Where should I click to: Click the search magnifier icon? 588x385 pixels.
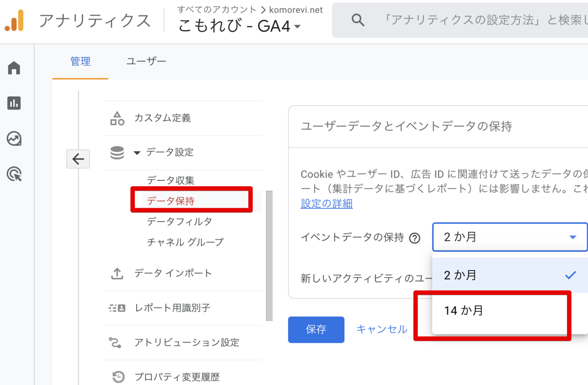[x=358, y=20]
